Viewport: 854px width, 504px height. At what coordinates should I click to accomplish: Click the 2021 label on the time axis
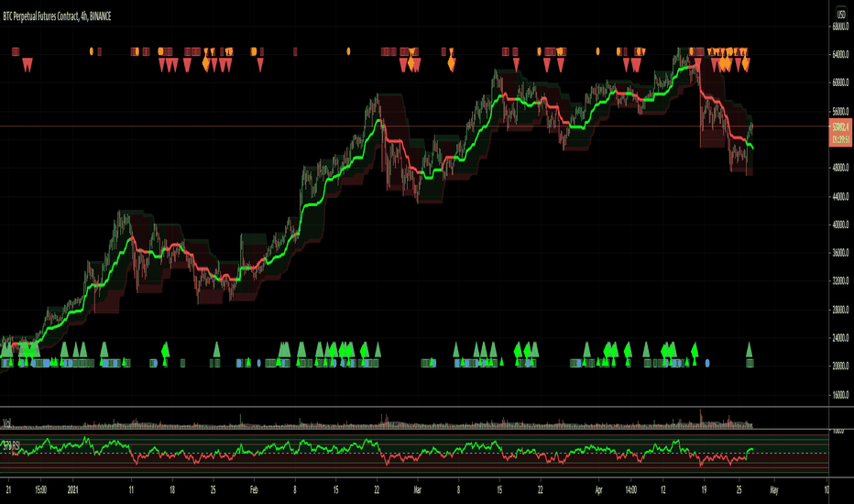[73, 490]
